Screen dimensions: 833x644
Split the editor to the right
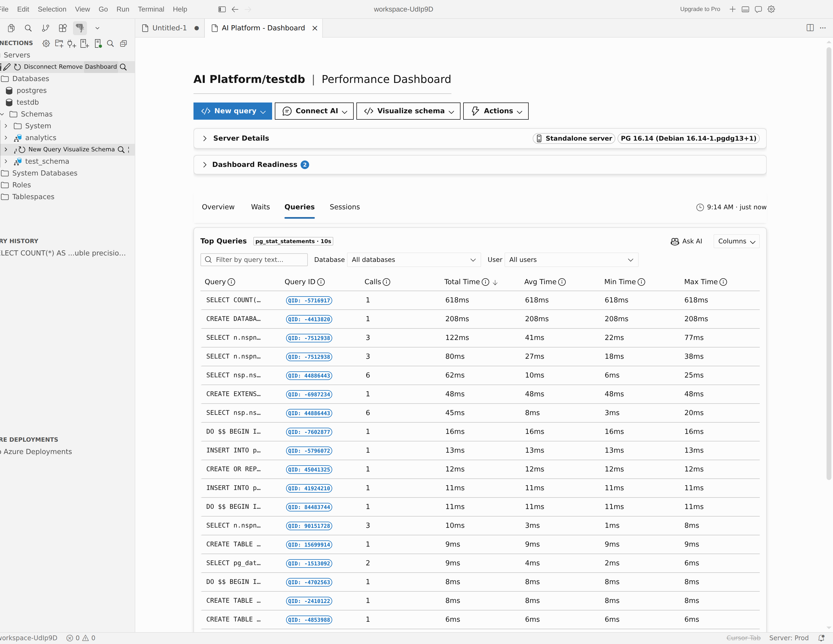click(x=810, y=28)
